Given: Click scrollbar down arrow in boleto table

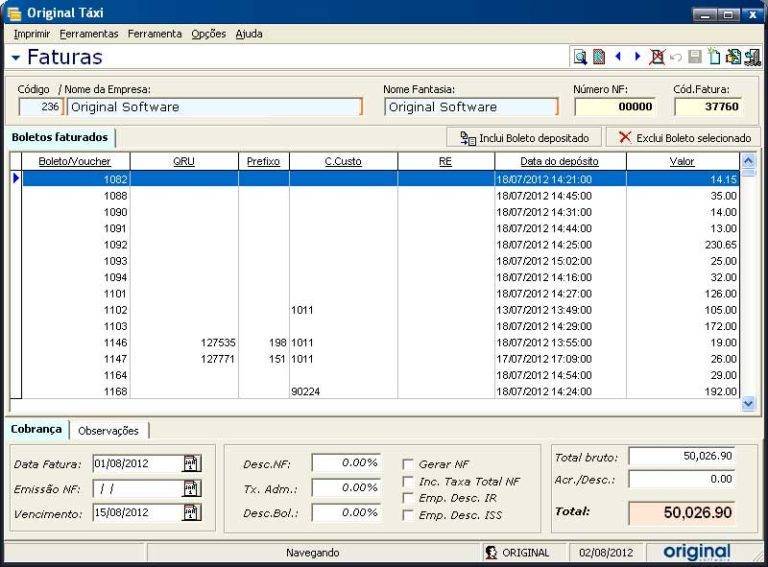Looking at the screenshot, I should click(749, 403).
